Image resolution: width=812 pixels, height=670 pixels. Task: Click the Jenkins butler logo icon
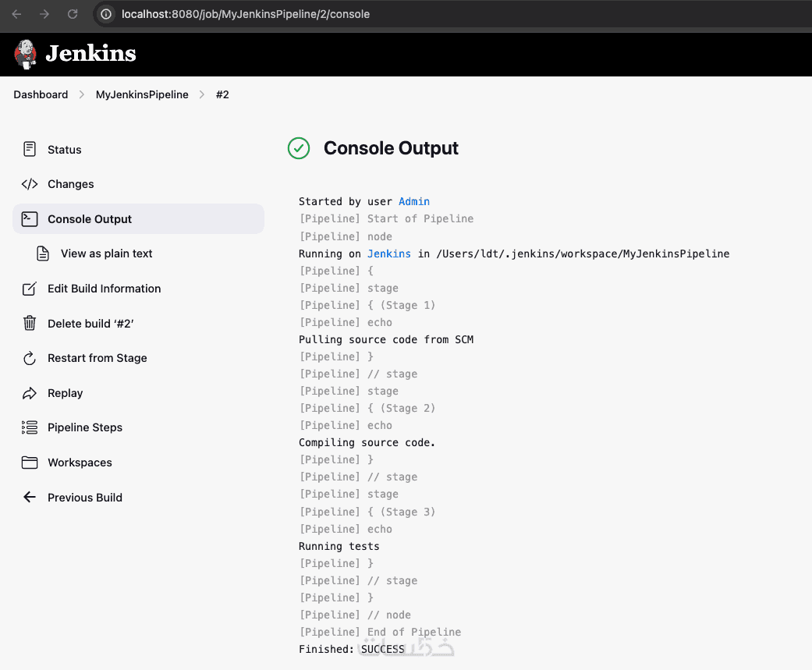point(25,53)
